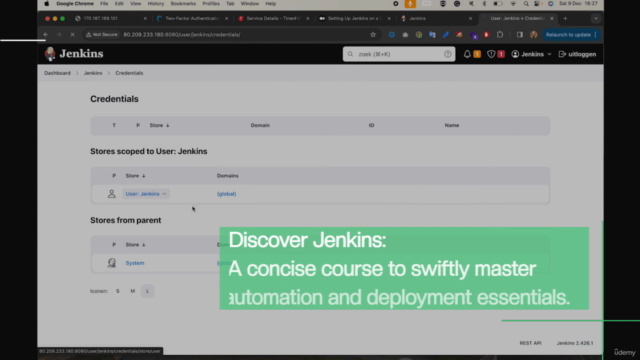Click the Credentials breadcrumb
The width and height of the screenshot is (640, 360).
[x=129, y=73]
